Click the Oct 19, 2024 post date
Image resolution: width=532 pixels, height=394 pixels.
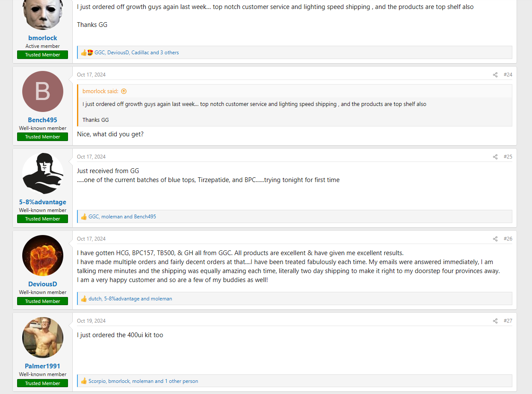pyautogui.click(x=91, y=321)
